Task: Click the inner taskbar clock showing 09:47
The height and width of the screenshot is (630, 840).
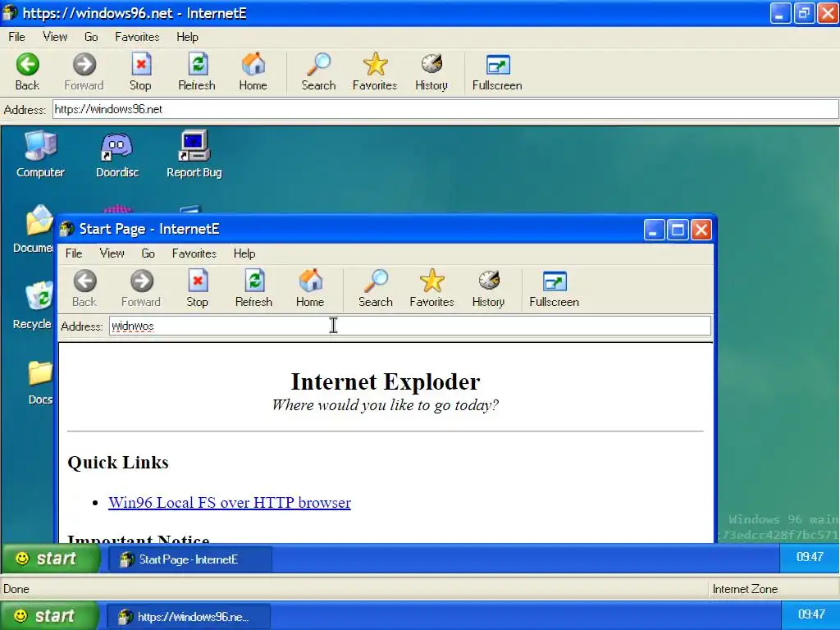Action: click(810, 557)
